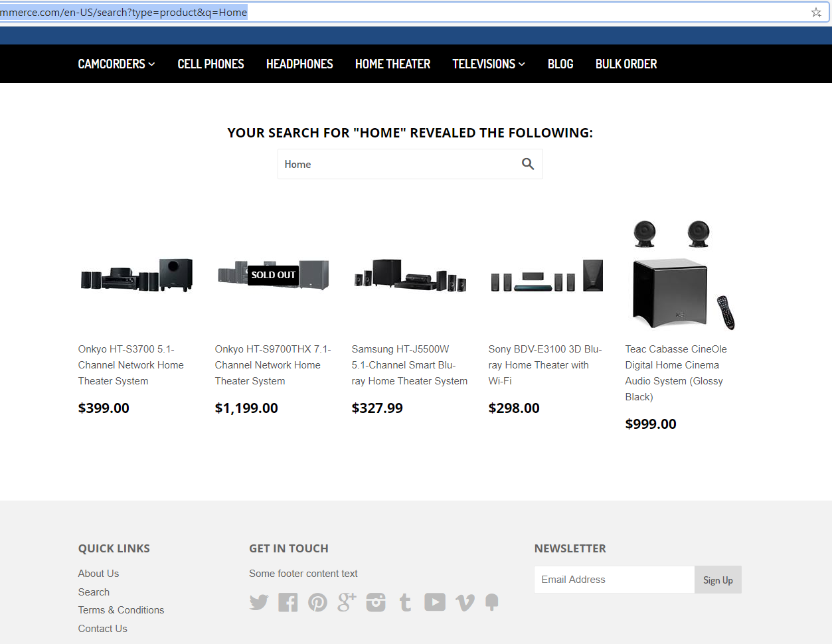Open the Terms & Conditions link
832x644 pixels.
[121, 610]
